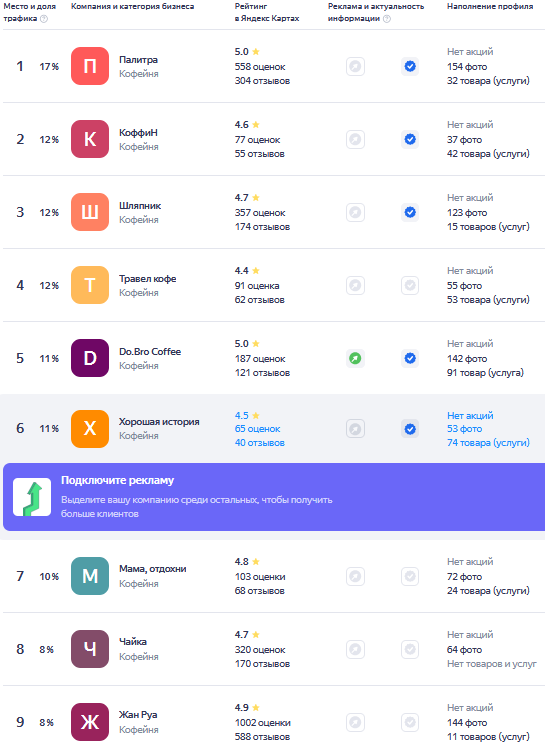Open the 65 оценок link for Хорошая история
The width and height of the screenshot is (545, 753).
pyautogui.click(x=257, y=429)
